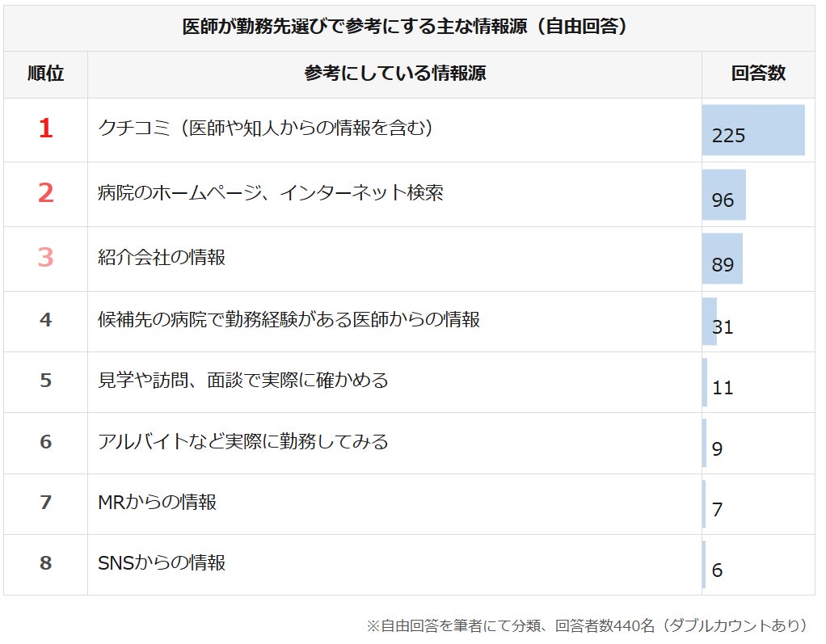
Task: Click the blue bar showing 89
Action: (722, 259)
